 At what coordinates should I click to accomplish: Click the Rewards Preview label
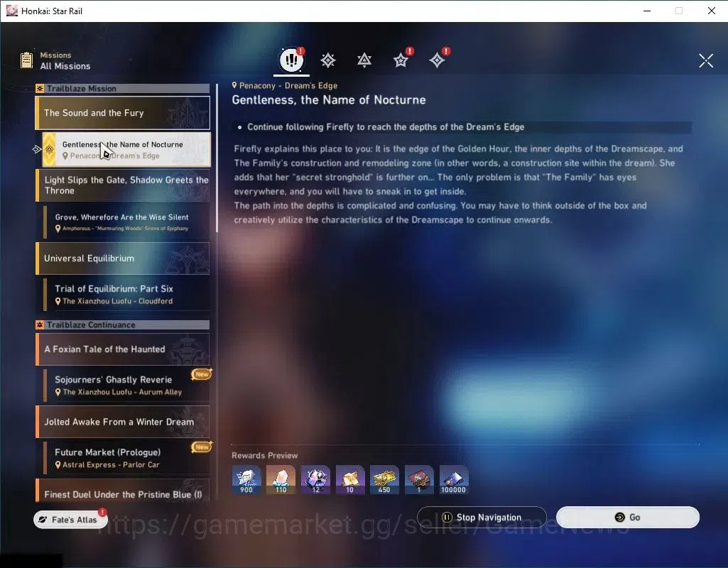coord(265,455)
